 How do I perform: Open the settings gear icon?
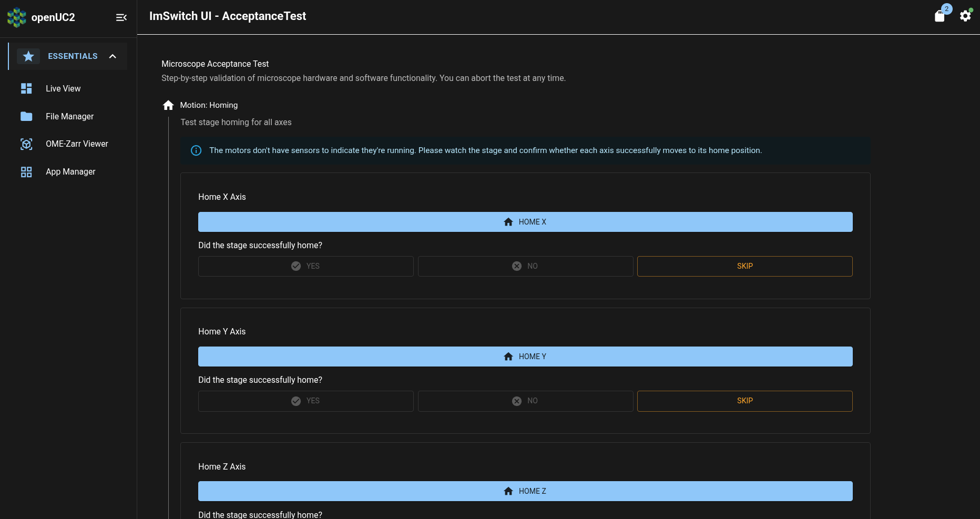(965, 16)
